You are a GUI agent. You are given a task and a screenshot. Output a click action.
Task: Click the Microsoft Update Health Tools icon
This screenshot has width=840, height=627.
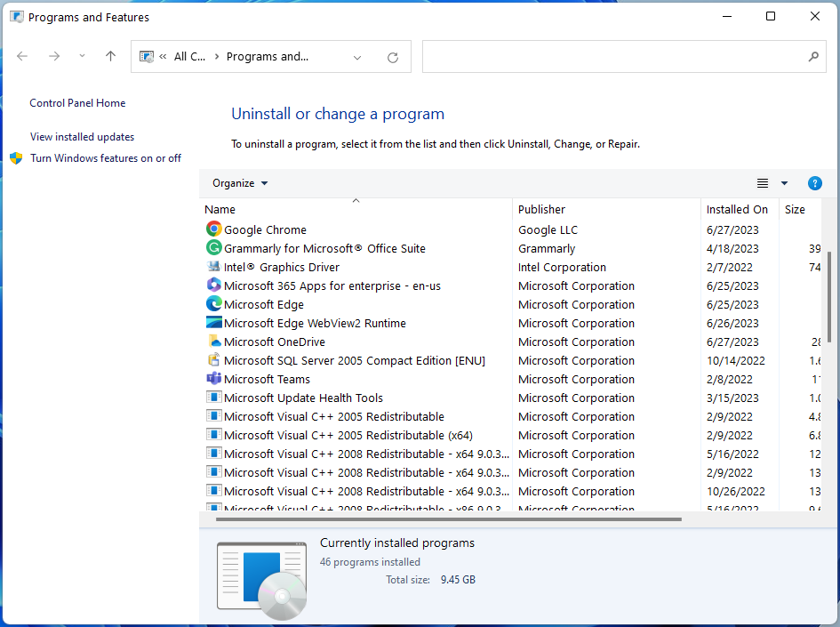[213, 397]
